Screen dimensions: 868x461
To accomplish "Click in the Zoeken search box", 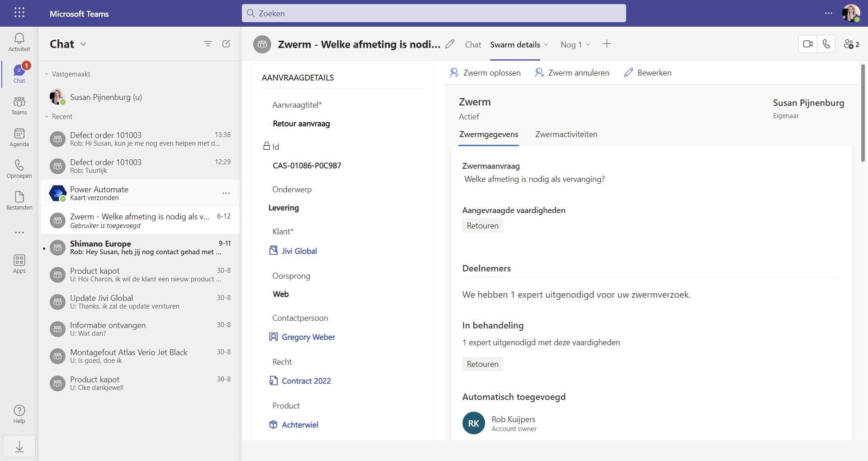I will [x=434, y=13].
